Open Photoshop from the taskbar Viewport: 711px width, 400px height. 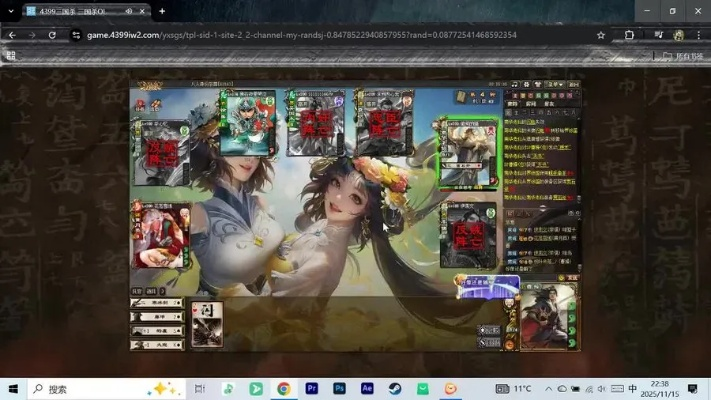pyautogui.click(x=339, y=389)
